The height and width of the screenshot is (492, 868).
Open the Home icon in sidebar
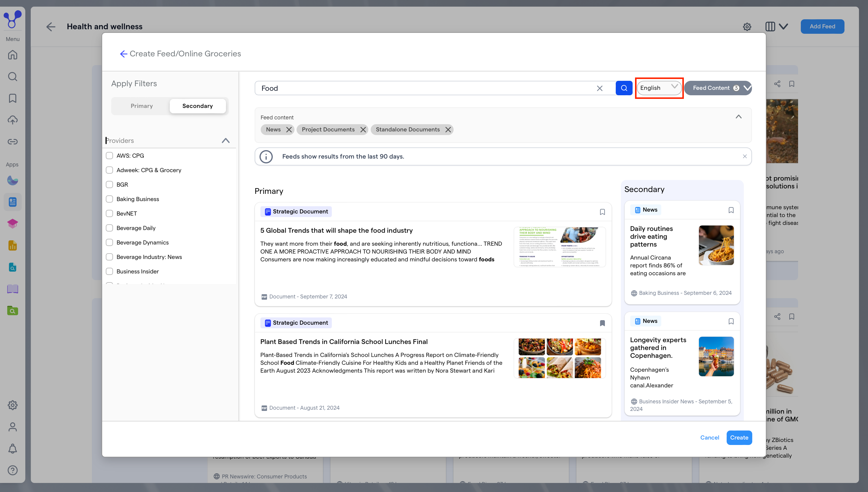[x=12, y=55]
